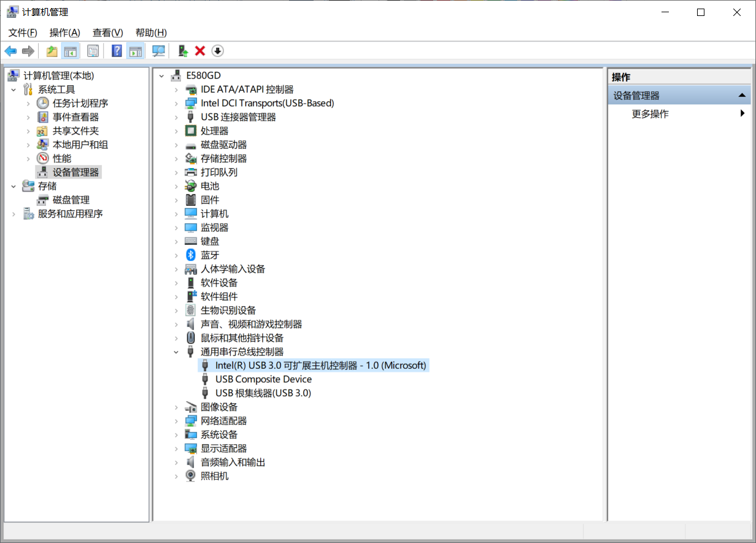The width and height of the screenshot is (756, 543).
Task: Click the 本地用户和组 icon
Action: pyautogui.click(x=43, y=145)
